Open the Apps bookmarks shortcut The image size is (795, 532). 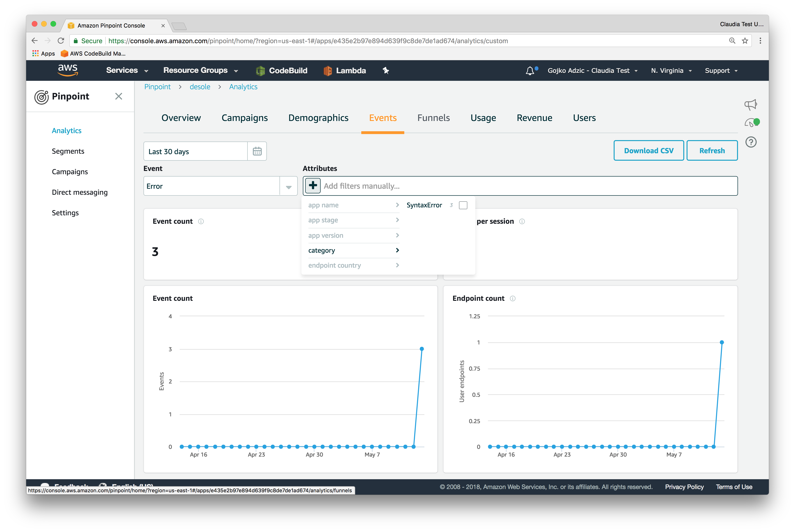coord(43,54)
